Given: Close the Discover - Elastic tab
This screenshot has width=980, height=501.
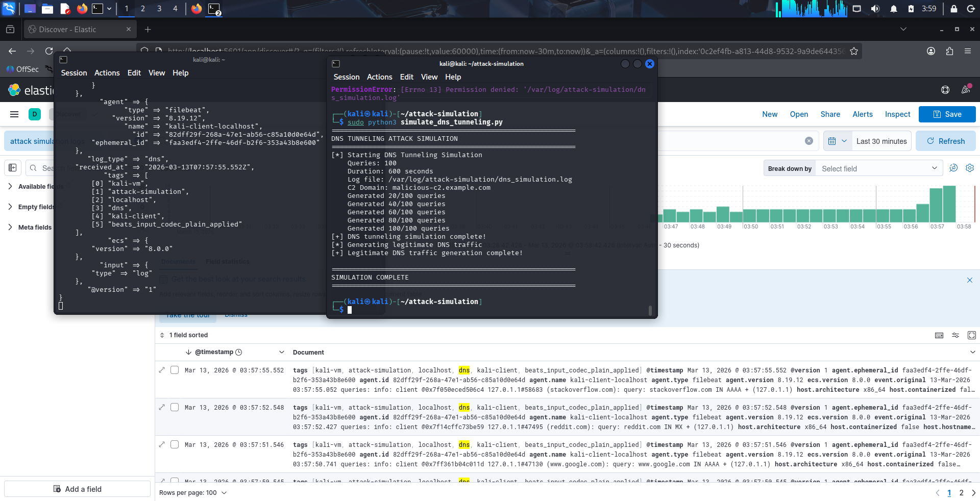Looking at the screenshot, I should 129,29.
